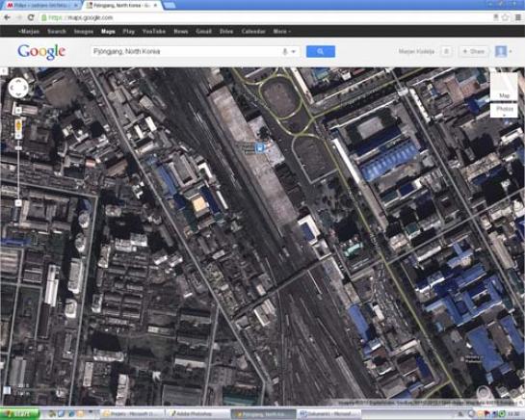Screen dimensions: 525x420
Task: Open News in the Google bar
Action: click(181, 32)
